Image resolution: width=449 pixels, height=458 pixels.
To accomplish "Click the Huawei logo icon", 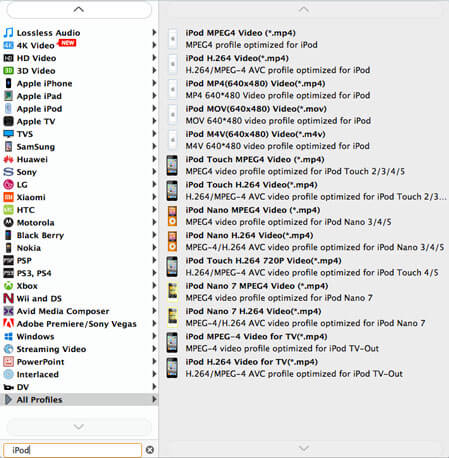I will (x=8, y=159).
